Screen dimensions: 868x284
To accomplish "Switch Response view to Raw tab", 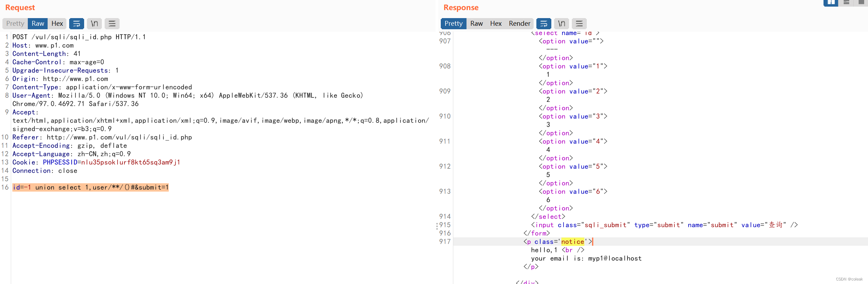I will click(477, 23).
